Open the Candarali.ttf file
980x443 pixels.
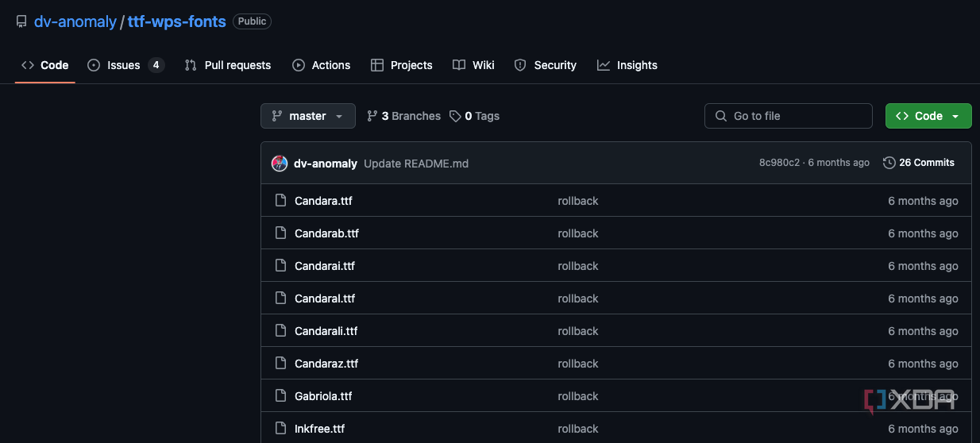tap(326, 331)
